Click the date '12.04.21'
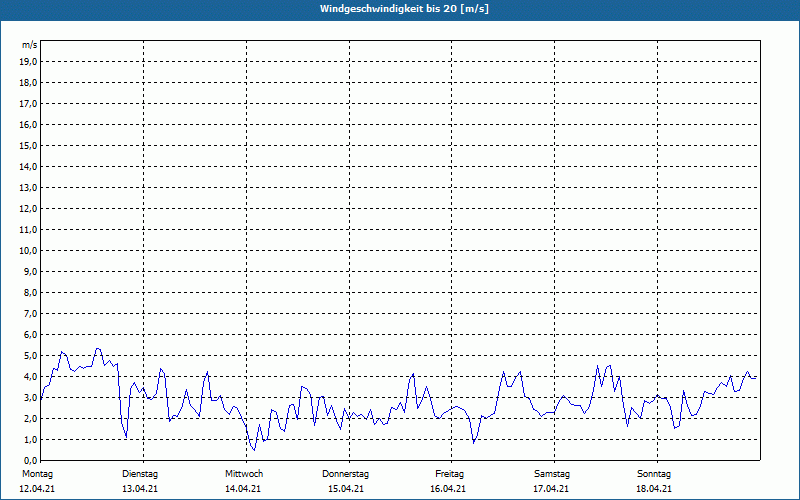 pyautogui.click(x=37, y=489)
